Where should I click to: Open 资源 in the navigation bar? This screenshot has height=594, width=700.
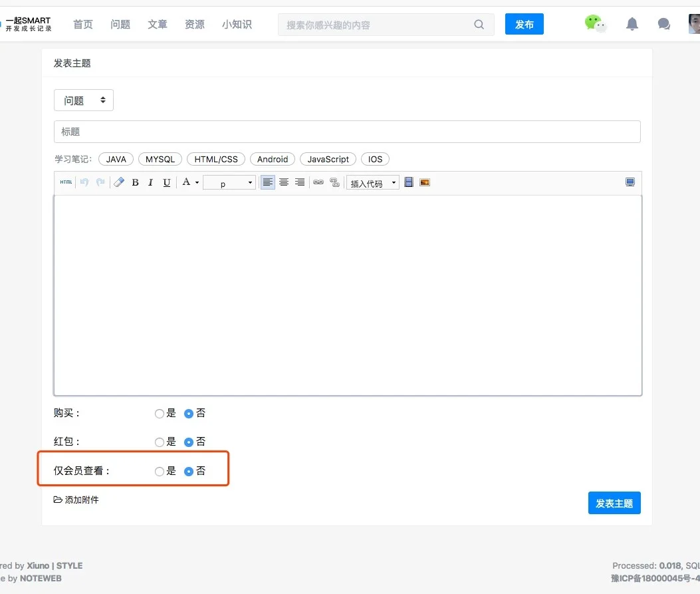pos(195,25)
